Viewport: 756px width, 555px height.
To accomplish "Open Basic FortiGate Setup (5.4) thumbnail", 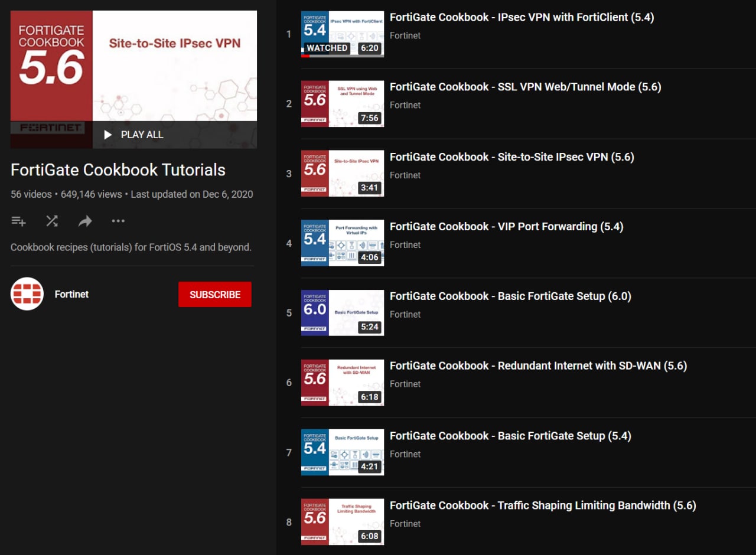I will coord(343,452).
